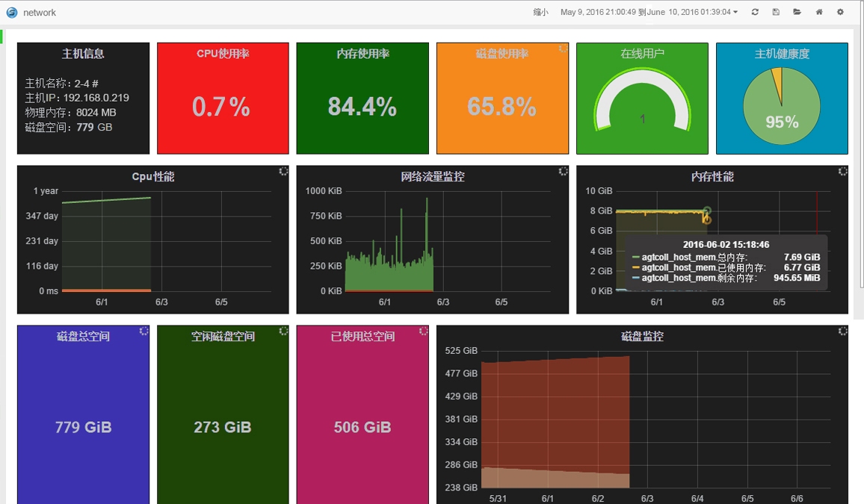This screenshot has height=504, width=864.
Task: Go to the home dashboard icon
Action: coord(819,12)
